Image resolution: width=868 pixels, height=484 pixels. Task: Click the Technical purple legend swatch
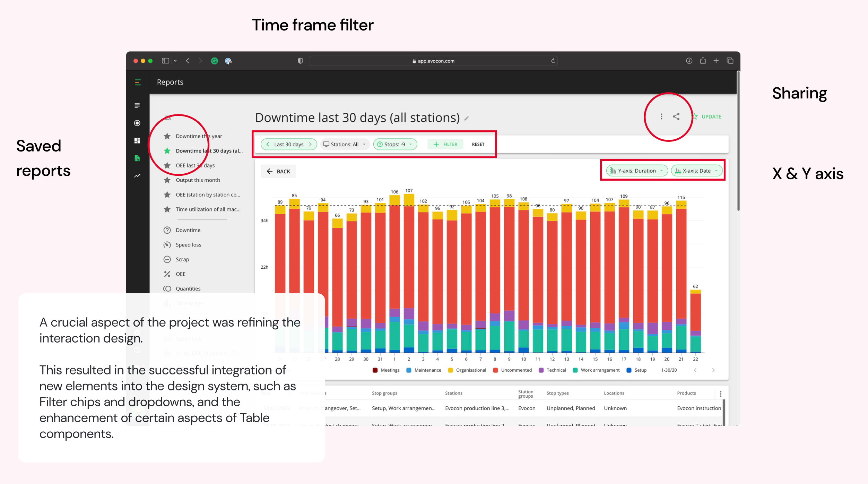[x=541, y=370]
